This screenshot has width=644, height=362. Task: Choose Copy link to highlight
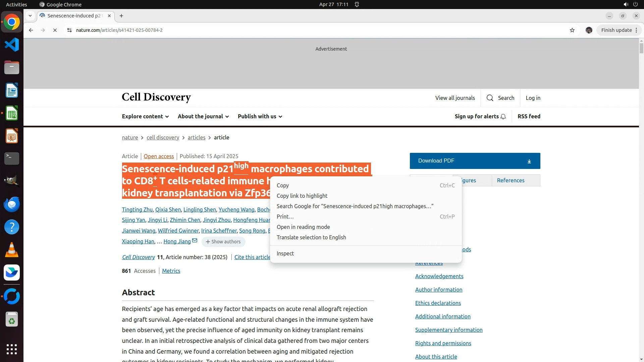[302, 196]
